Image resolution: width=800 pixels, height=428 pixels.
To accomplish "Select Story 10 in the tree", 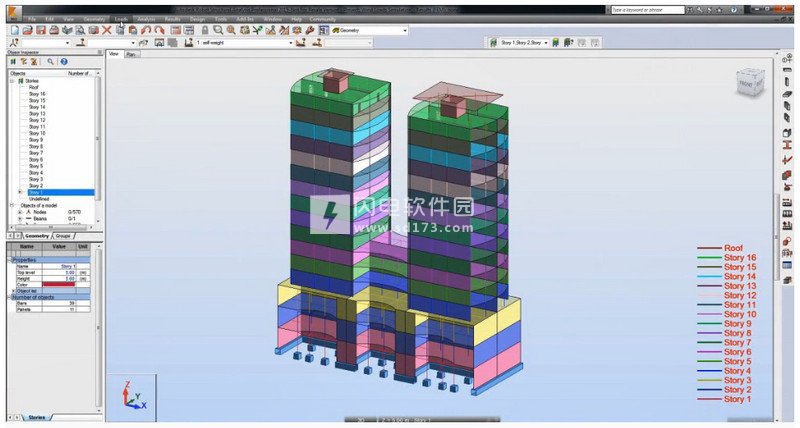I will pyautogui.click(x=37, y=133).
